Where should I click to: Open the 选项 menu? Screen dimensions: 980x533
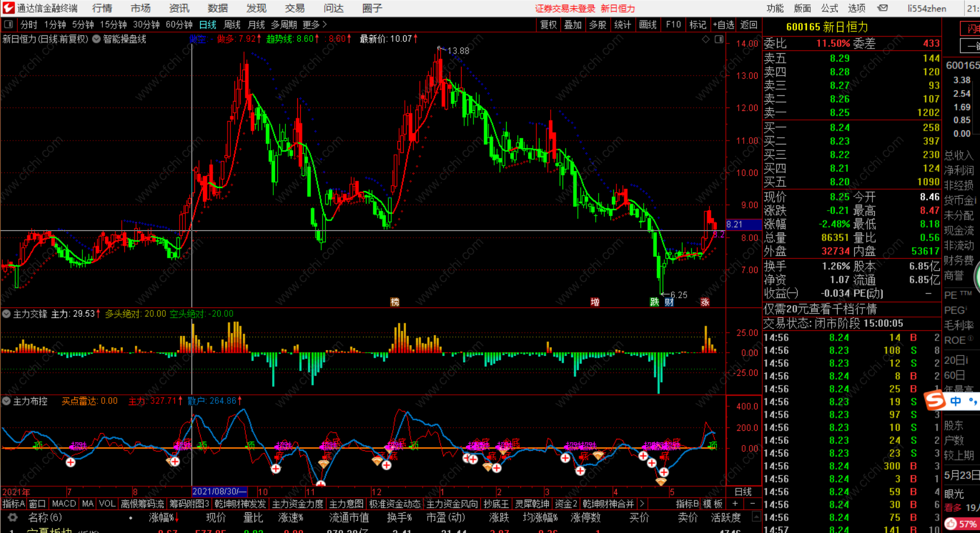(856, 8)
